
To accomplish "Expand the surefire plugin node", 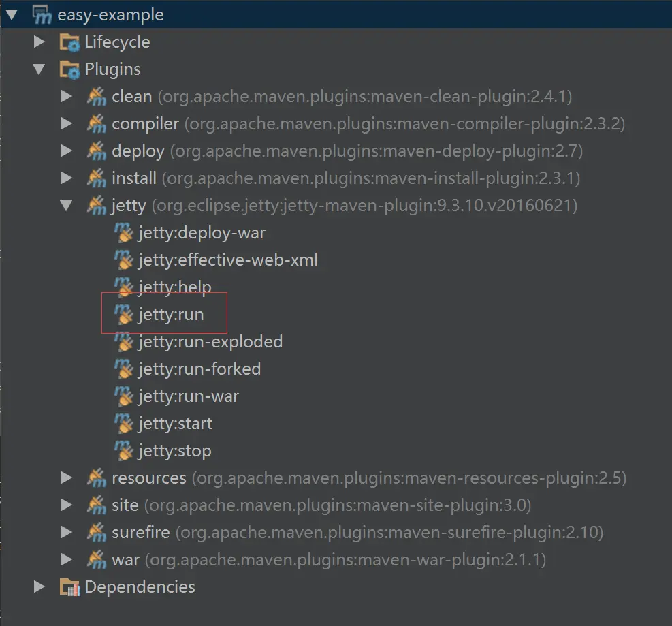I will pyautogui.click(x=67, y=533).
